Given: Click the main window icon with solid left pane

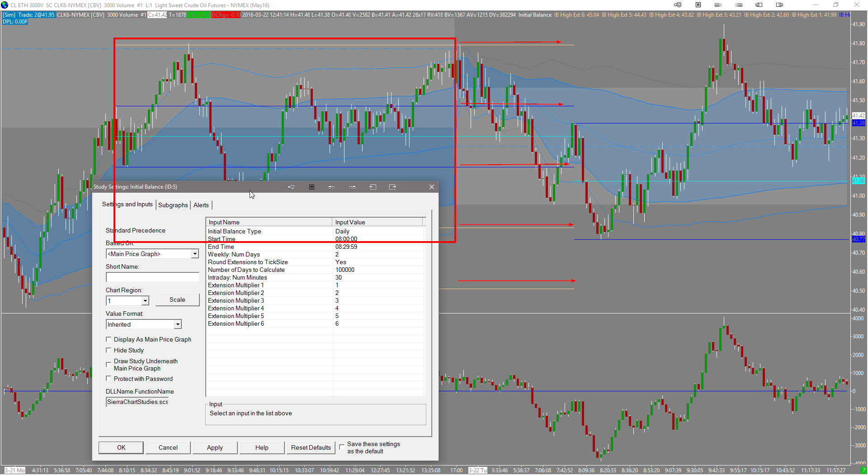Looking at the screenshot, I should coord(718,5).
